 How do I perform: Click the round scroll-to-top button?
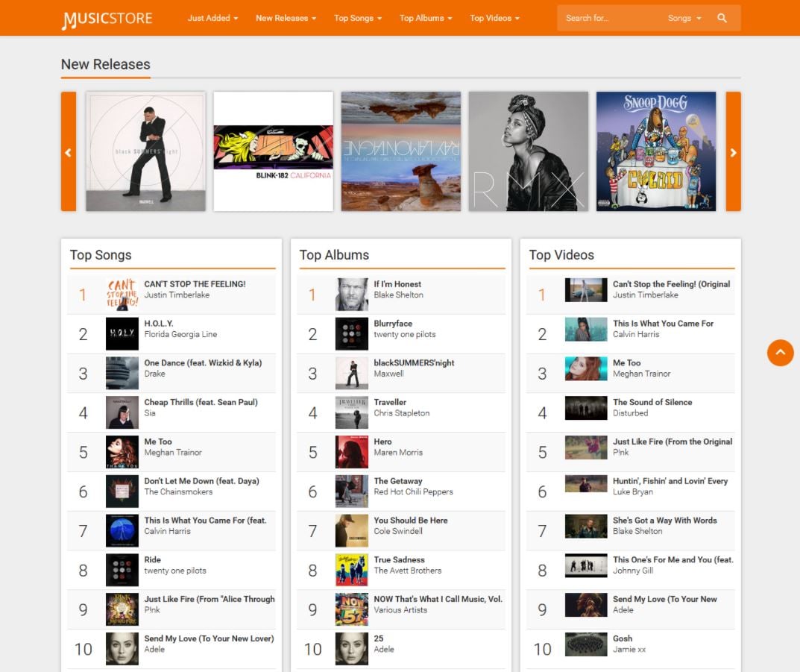click(780, 353)
